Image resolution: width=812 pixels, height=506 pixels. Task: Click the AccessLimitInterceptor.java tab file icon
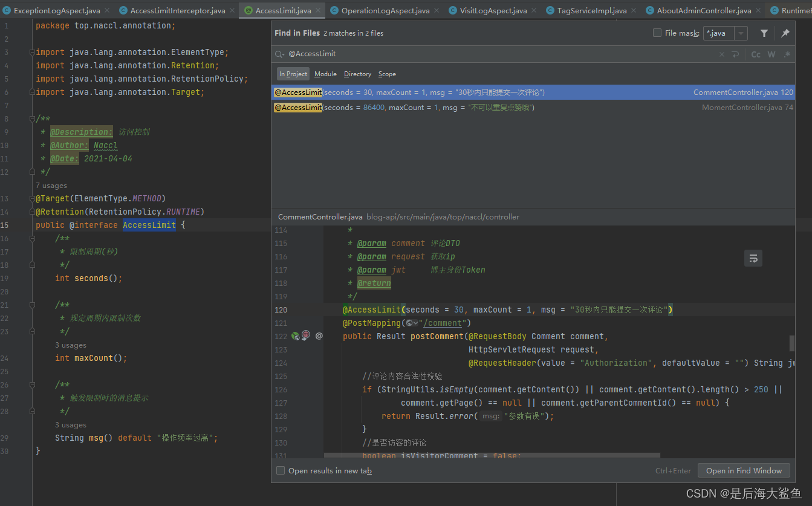123,11
